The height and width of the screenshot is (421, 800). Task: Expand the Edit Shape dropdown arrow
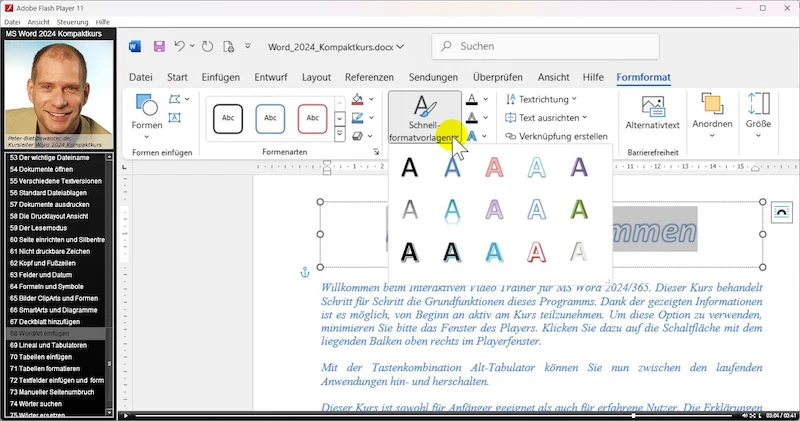(x=187, y=99)
